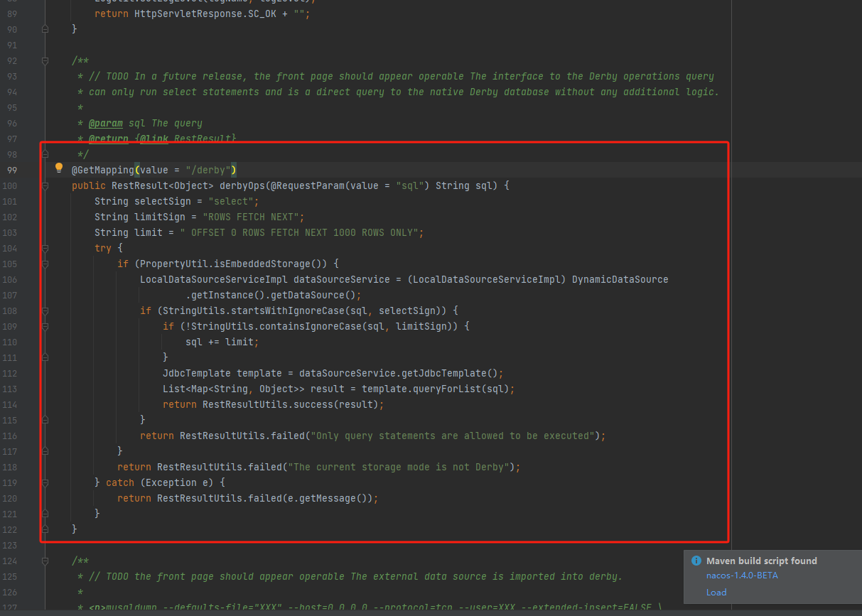Place cursor on the derbyOps method name

click(x=242, y=185)
